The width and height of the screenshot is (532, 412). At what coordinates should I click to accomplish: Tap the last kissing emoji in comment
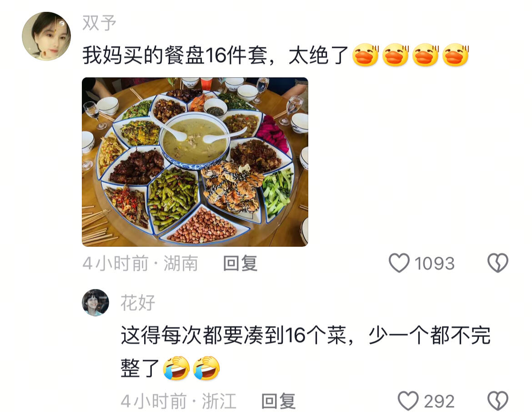click(x=456, y=55)
